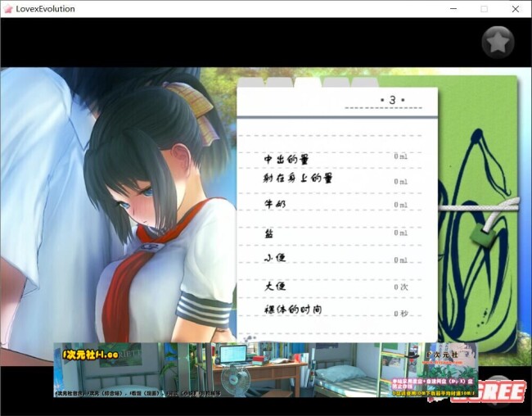
Task: Select the 盐 row in the notebook
Action: coord(268,233)
